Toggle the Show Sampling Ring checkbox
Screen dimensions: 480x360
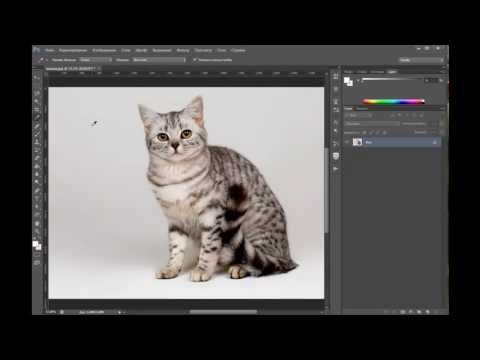point(195,60)
